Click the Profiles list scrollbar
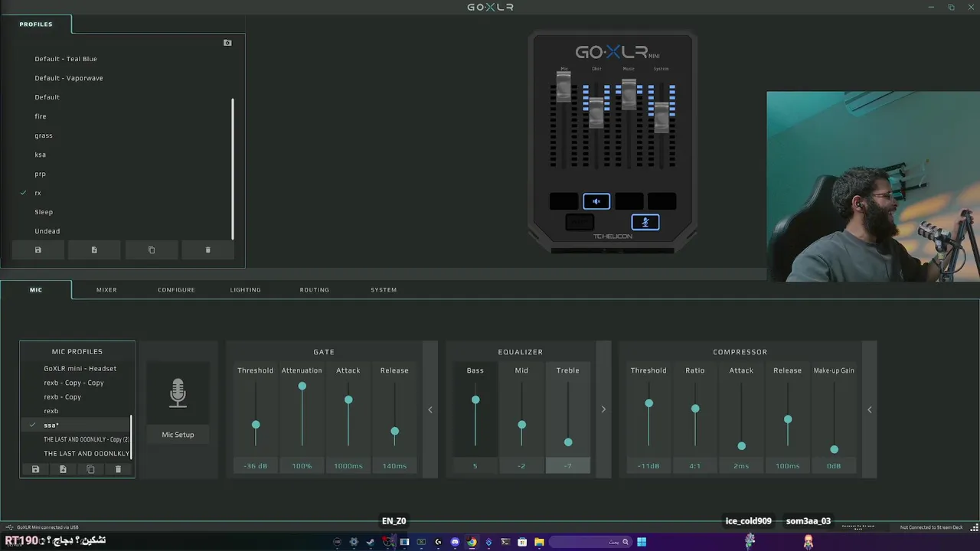The width and height of the screenshot is (980, 551). click(233, 169)
